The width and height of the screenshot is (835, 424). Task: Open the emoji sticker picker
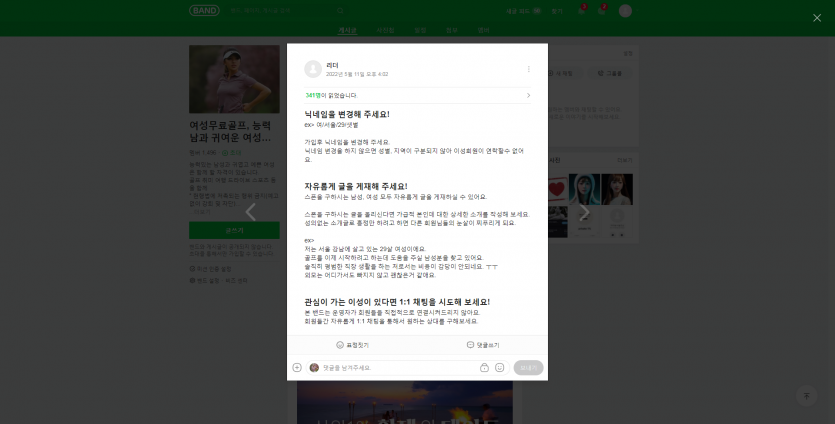click(499, 367)
